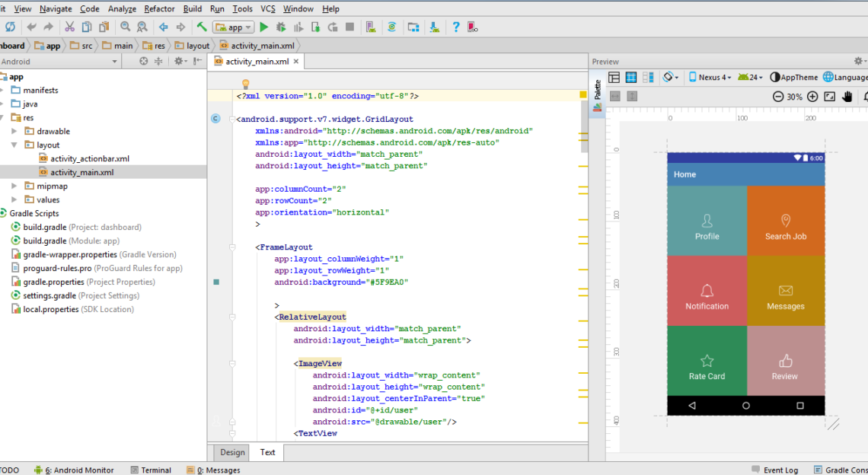Open the app run configuration dropdown
The image size is (868, 475).
tap(235, 27)
